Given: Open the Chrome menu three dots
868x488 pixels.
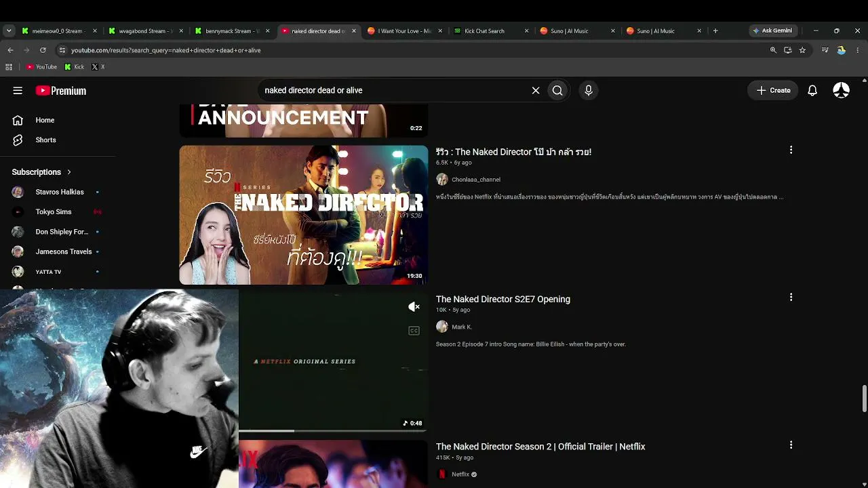Looking at the screenshot, I should point(858,50).
